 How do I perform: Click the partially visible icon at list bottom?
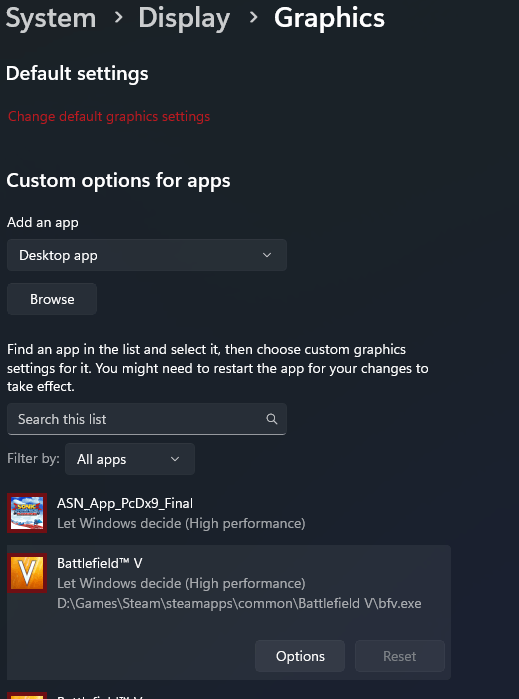coord(27,695)
